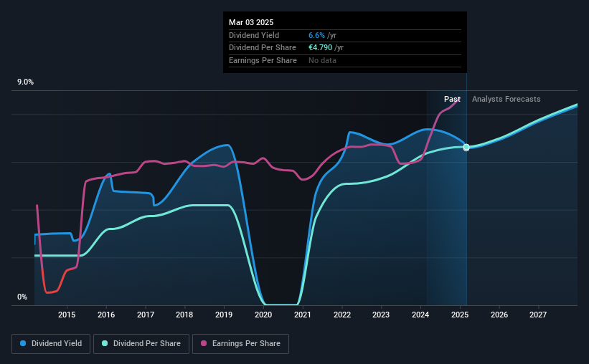589x364 pixels.
Task: Toggle the Earnings Per Share legend button
Action: (240, 344)
